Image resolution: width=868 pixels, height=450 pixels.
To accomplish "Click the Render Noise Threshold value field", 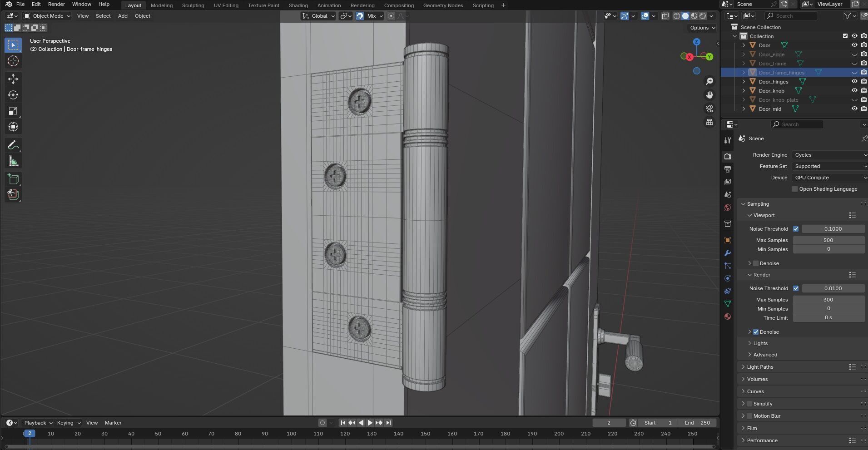I will pyautogui.click(x=833, y=288).
